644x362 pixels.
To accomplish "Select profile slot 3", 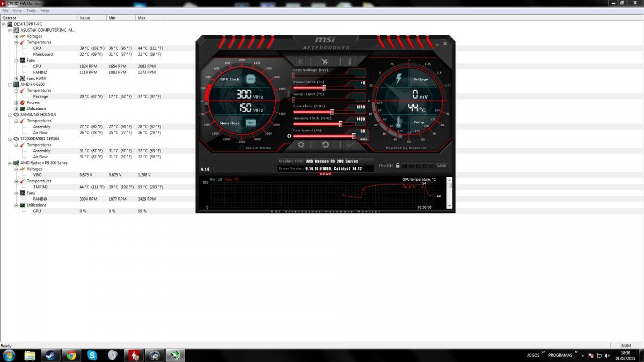I will click(x=419, y=166).
